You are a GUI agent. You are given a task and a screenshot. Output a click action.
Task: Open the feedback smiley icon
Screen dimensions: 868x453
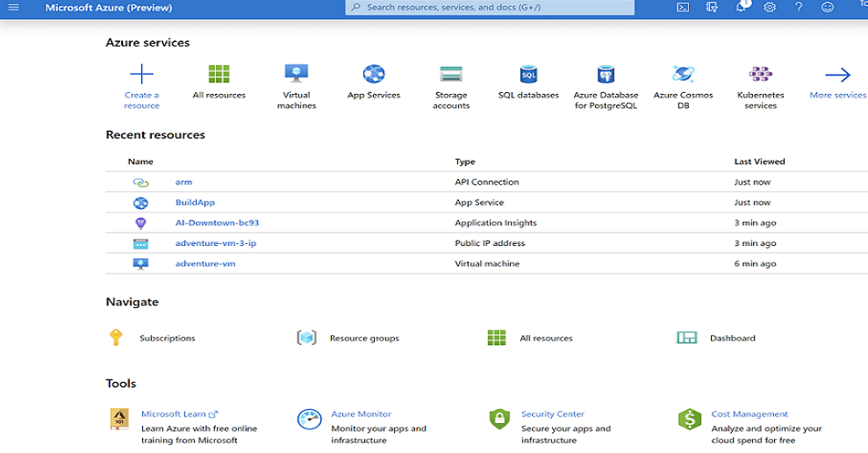click(827, 7)
